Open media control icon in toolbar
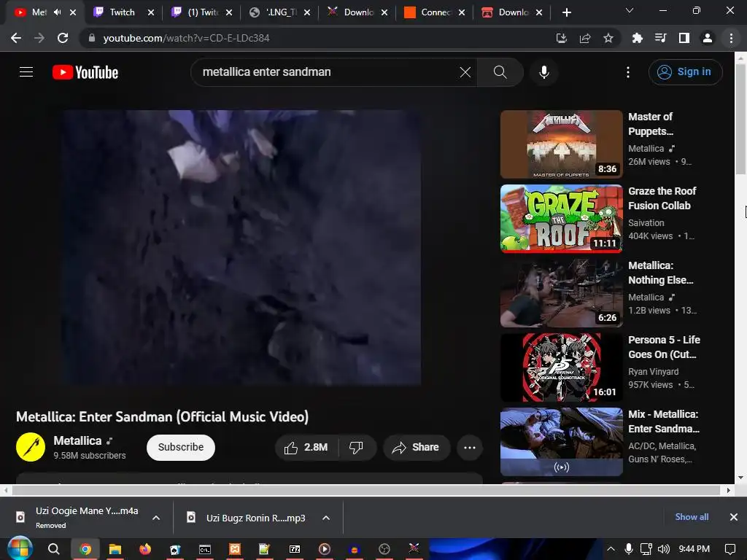The image size is (747, 560). pyautogui.click(x=660, y=38)
